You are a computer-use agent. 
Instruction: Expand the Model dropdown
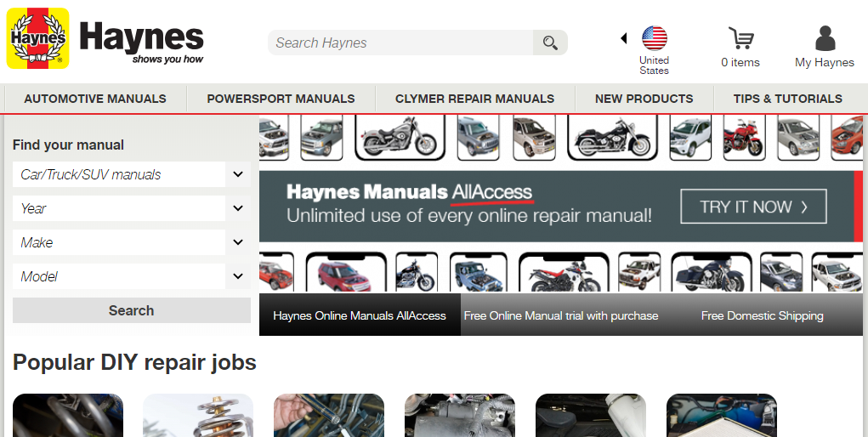coord(132,276)
